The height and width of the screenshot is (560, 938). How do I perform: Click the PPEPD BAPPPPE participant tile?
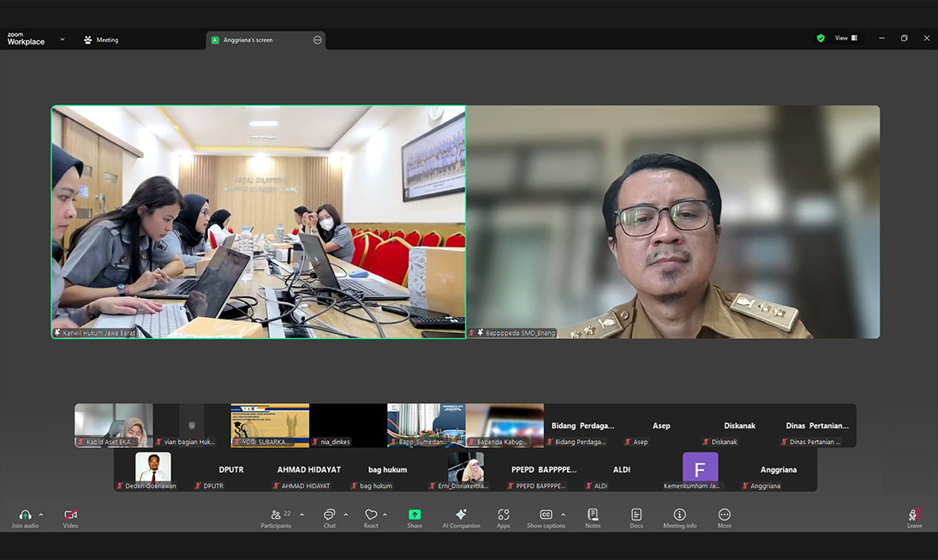544,470
